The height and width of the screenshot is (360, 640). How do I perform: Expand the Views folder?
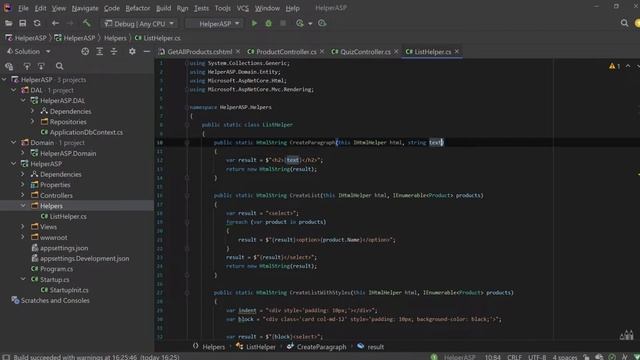click(23, 227)
